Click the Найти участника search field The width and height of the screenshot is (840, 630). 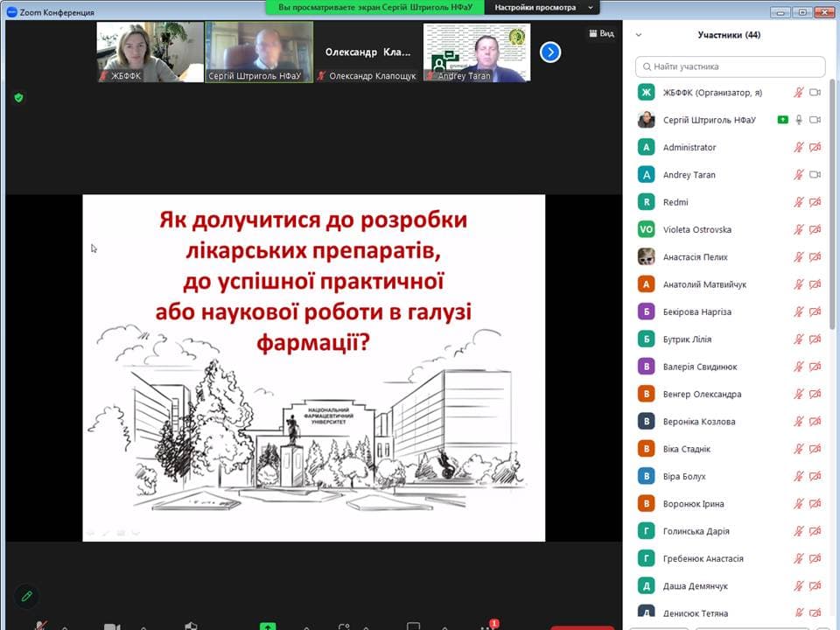coord(730,66)
